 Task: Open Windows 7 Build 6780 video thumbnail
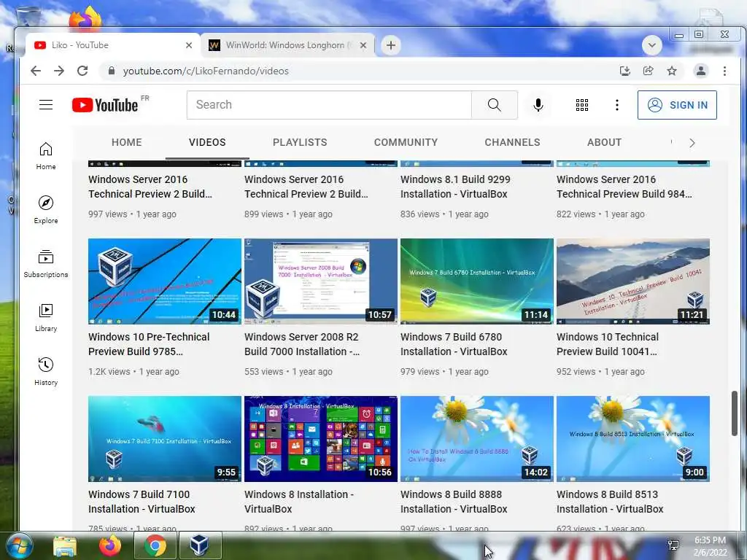point(477,281)
